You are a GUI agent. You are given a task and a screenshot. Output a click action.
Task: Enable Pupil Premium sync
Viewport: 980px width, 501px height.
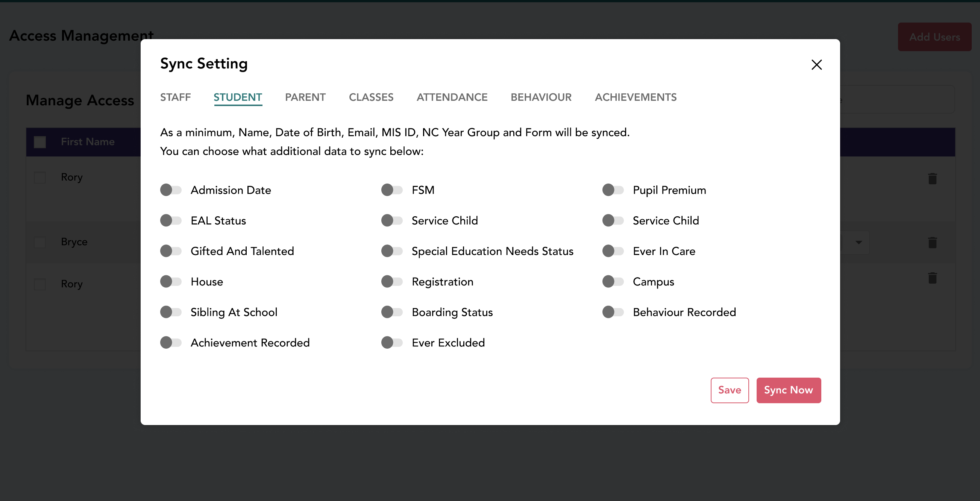coord(613,190)
